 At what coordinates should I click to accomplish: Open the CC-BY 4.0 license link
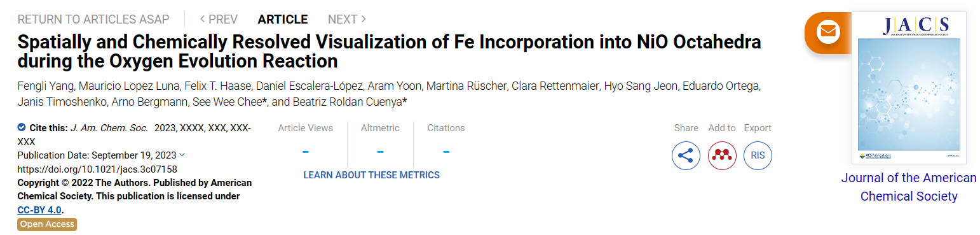tap(40, 210)
